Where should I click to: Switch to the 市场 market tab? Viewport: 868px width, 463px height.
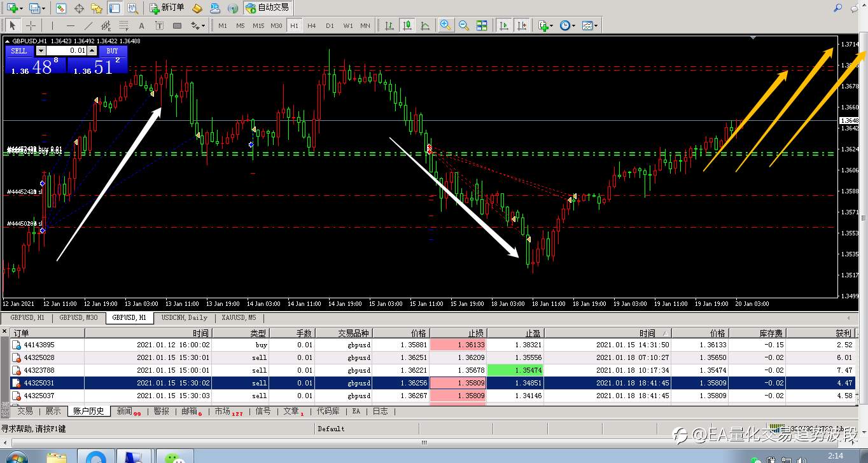(228, 411)
